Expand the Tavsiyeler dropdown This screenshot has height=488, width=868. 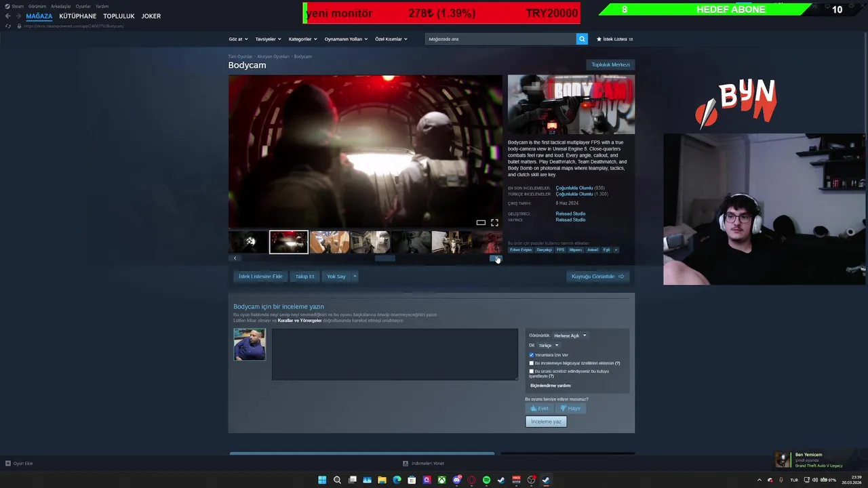click(x=268, y=39)
